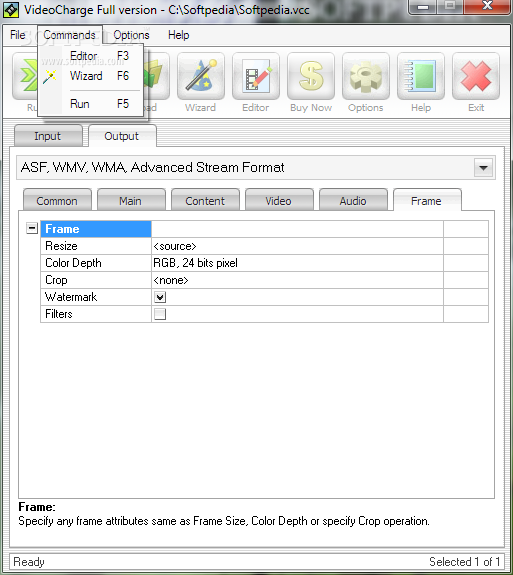Image resolution: width=513 pixels, height=575 pixels.
Task: Open Options gear toolbar icon
Action: [366, 76]
